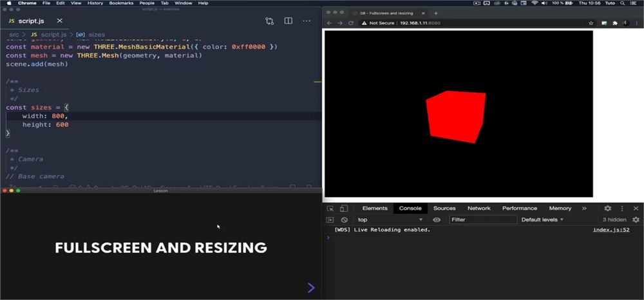Split the editor with the split icon
Viewport: 644px width, 300px height.
tap(289, 21)
